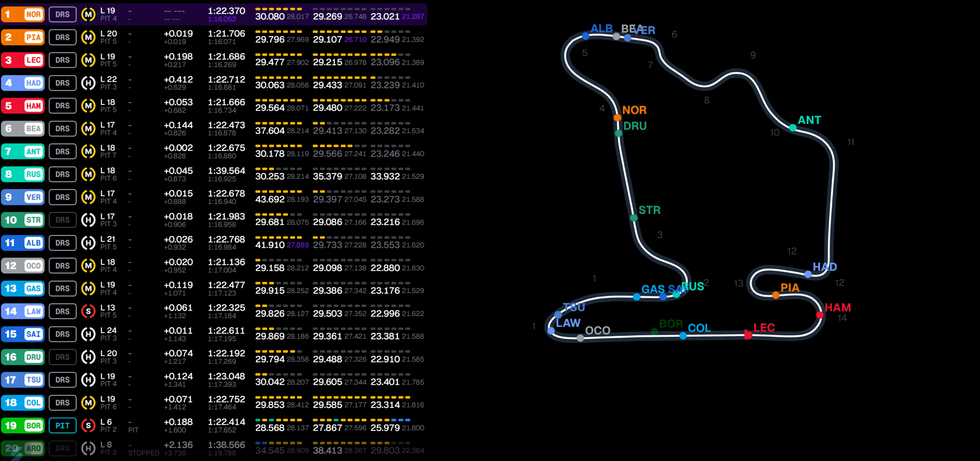Select the LEC driver tag in third

point(33,60)
